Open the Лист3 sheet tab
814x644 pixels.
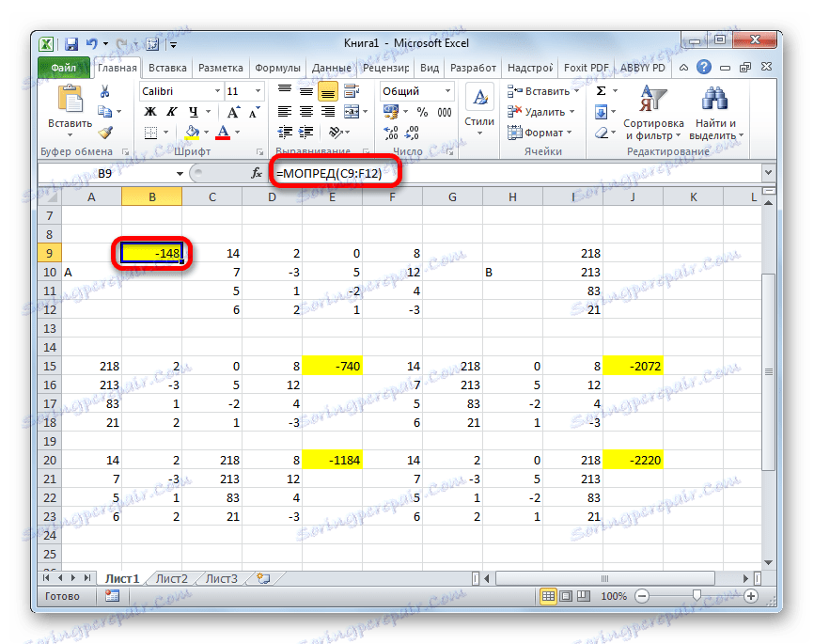coord(221,578)
